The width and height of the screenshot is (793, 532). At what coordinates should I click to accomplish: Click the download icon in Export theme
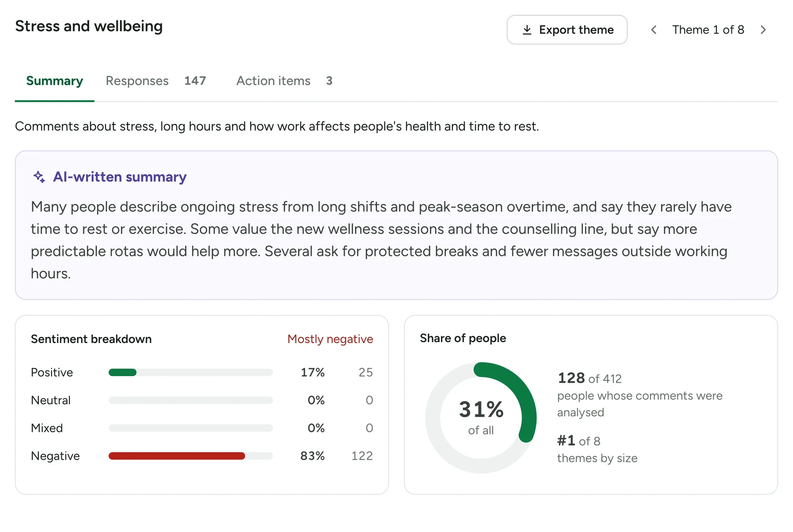[x=527, y=30]
